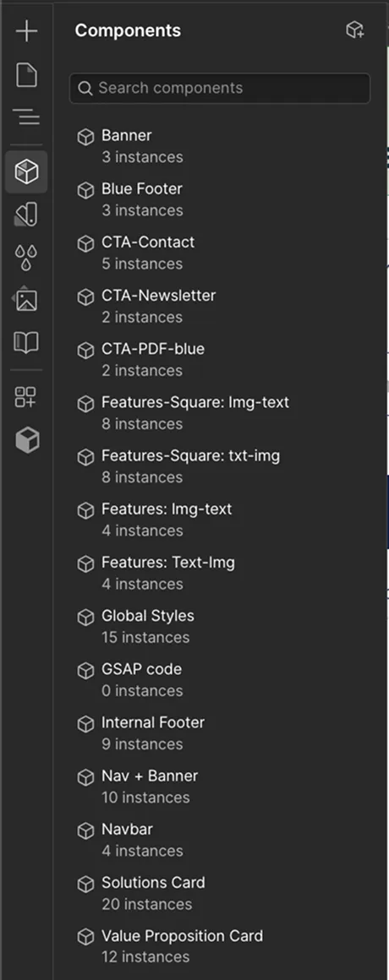Open the Variables droplets icon

pyautogui.click(x=26, y=258)
